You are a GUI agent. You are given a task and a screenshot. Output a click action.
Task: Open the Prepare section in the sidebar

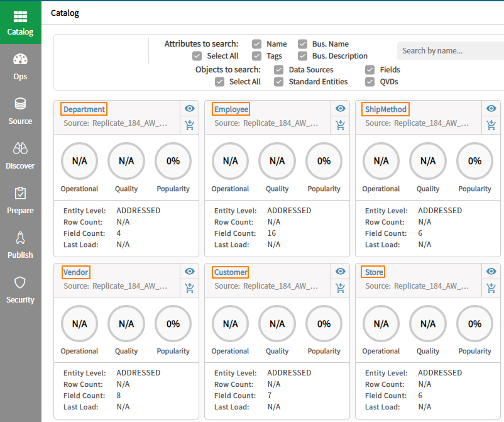pos(20,201)
